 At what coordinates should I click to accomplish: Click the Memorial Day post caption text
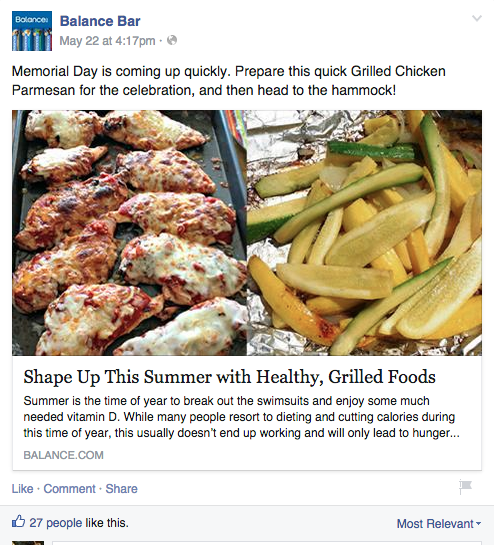coord(229,81)
